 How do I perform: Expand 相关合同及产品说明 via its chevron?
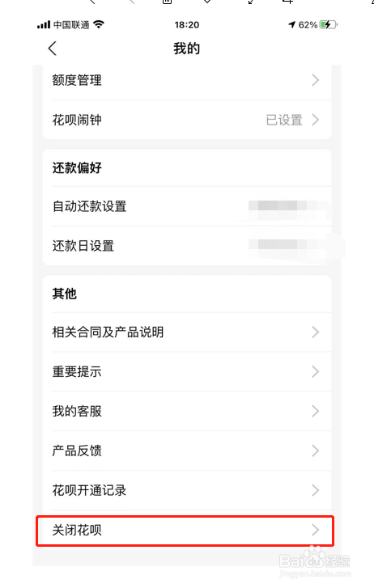tap(316, 332)
